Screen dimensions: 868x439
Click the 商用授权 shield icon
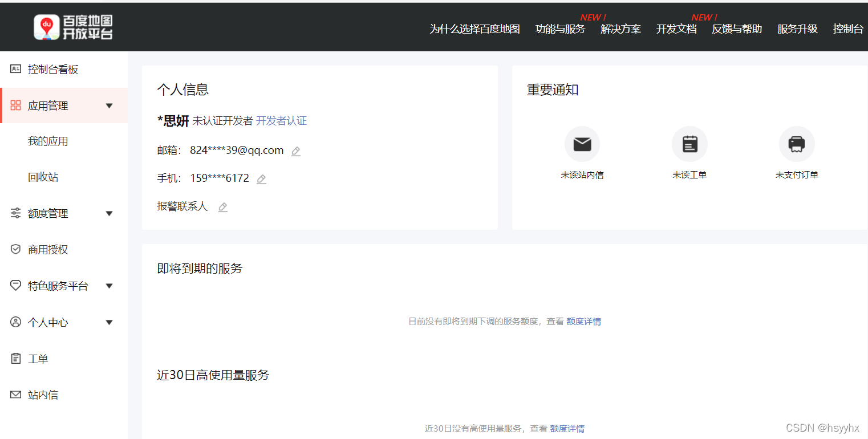point(16,250)
